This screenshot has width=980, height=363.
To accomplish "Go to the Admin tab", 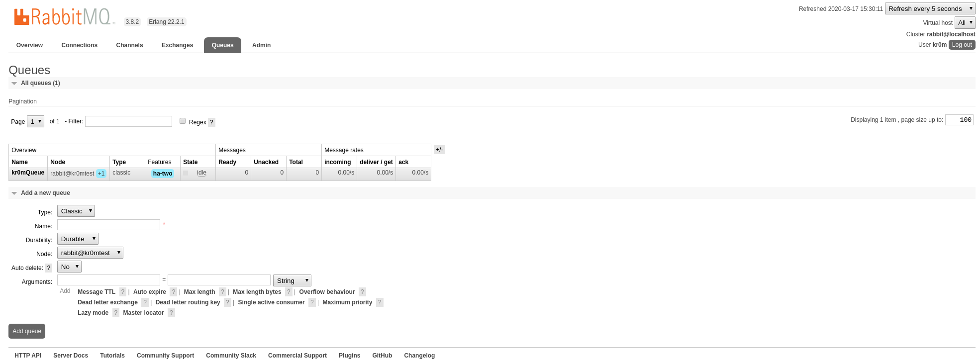I will click(261, 45).
